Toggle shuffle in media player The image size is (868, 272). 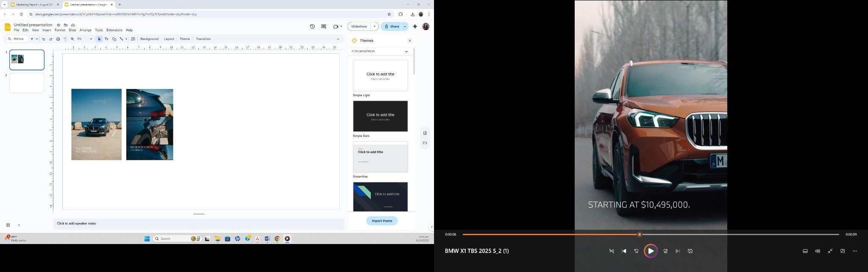coord(612,251)
